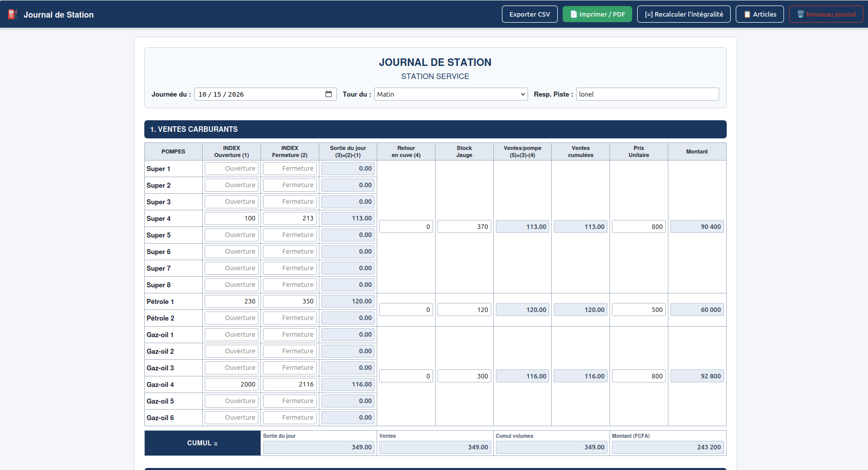
Task: Click Pétrole Prix Unitaire field 500
Action: click(639, 310)
